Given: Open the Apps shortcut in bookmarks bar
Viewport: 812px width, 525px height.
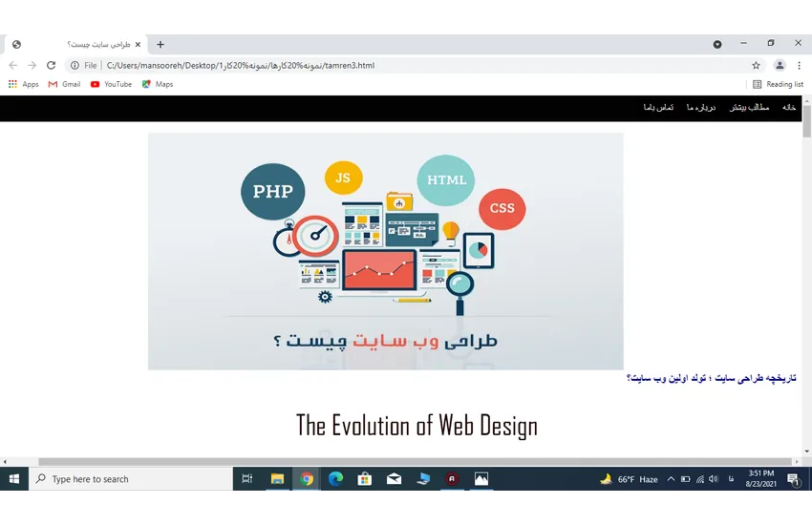Looking at the screenshot, I should [23, 84].
